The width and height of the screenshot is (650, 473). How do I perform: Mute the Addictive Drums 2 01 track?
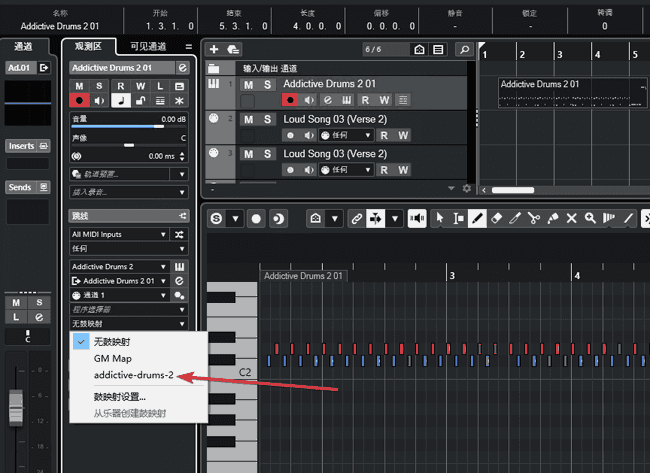tap(248, 85)
